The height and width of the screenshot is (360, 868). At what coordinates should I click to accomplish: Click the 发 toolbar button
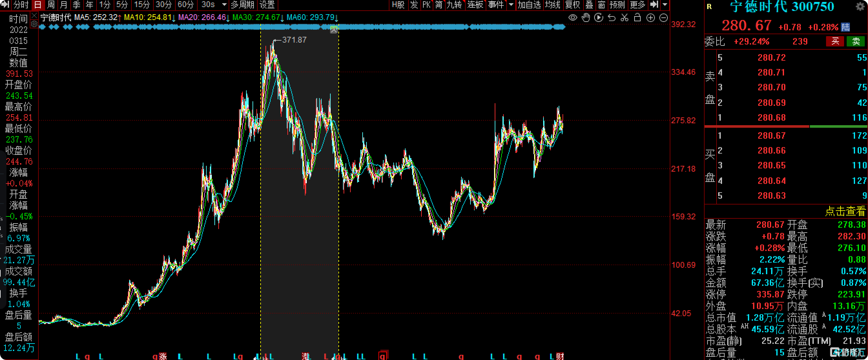414,5
